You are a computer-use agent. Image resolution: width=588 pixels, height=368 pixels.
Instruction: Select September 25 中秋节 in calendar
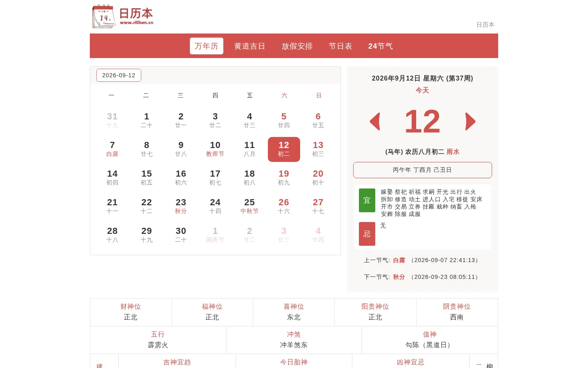coord(249,206)
